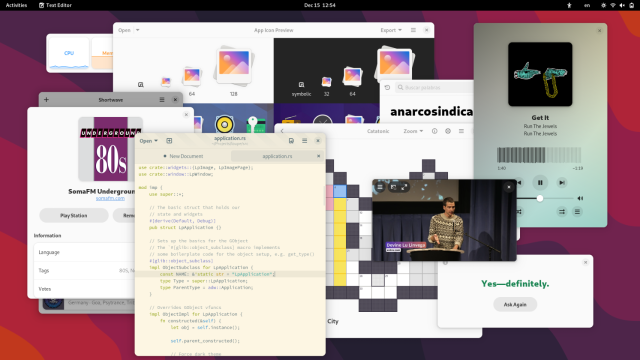Viewport: 640px width, 360px height.
Task: Pause the song Get It
Action: (540, 182)
